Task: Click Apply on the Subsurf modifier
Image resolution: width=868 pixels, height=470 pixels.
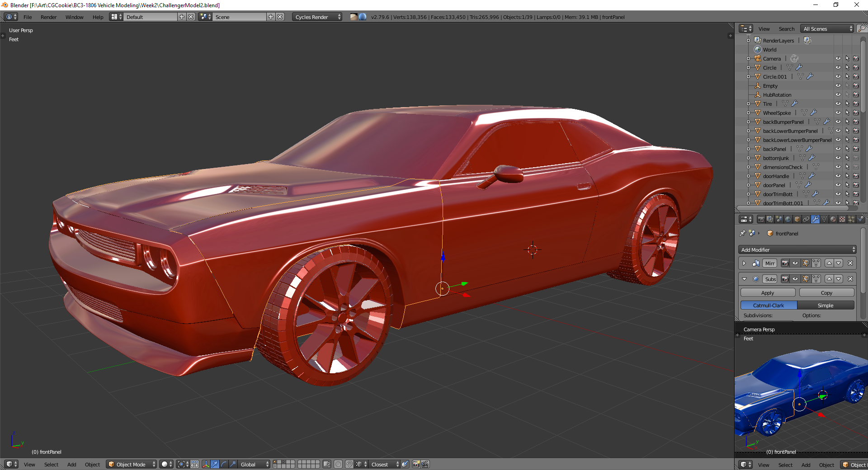Action: click(768, 292)
